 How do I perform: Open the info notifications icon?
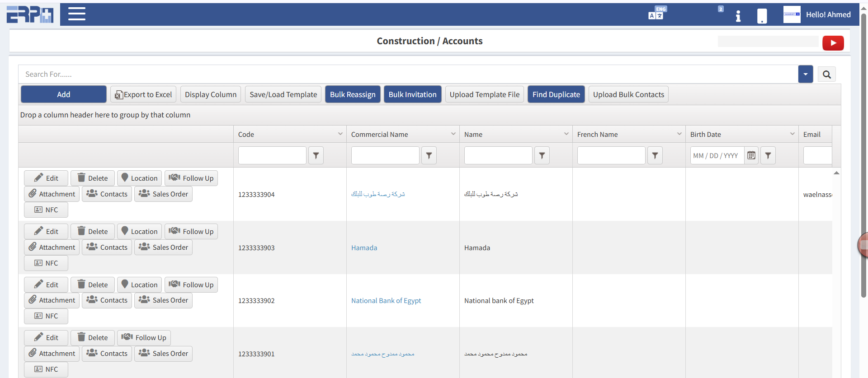pos(738,16)
